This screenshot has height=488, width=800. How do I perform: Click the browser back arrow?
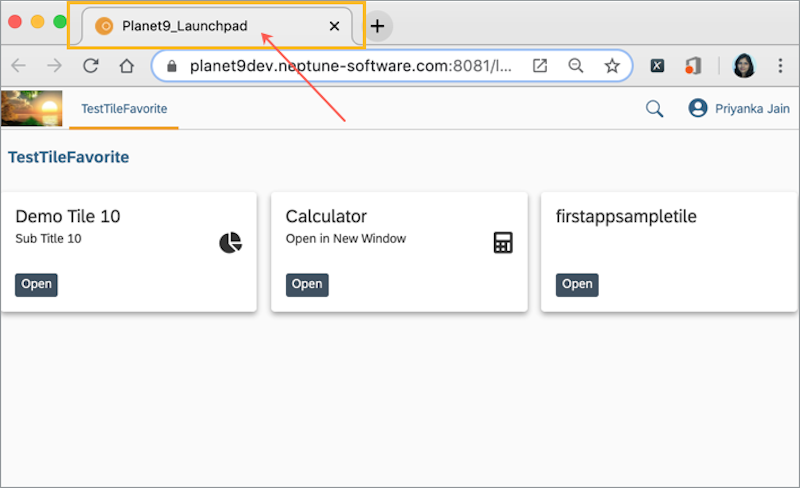[x=18, y=66]
